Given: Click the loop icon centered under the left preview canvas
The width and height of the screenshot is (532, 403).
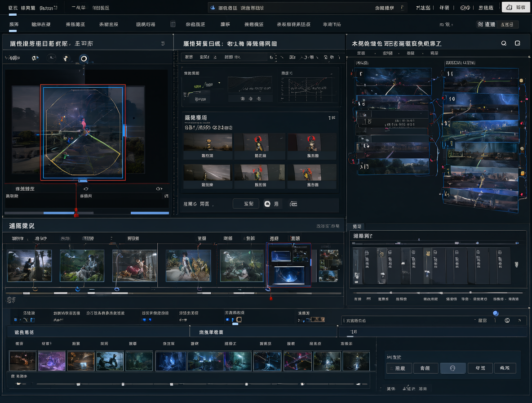Looking at the screenshot, I should click(x=86, y=189).
